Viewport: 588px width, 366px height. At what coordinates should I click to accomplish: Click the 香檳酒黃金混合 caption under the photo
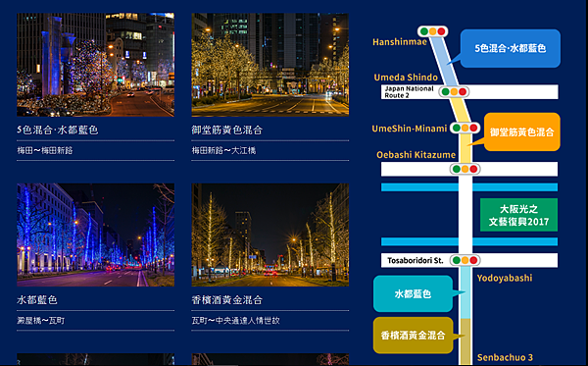227,300
